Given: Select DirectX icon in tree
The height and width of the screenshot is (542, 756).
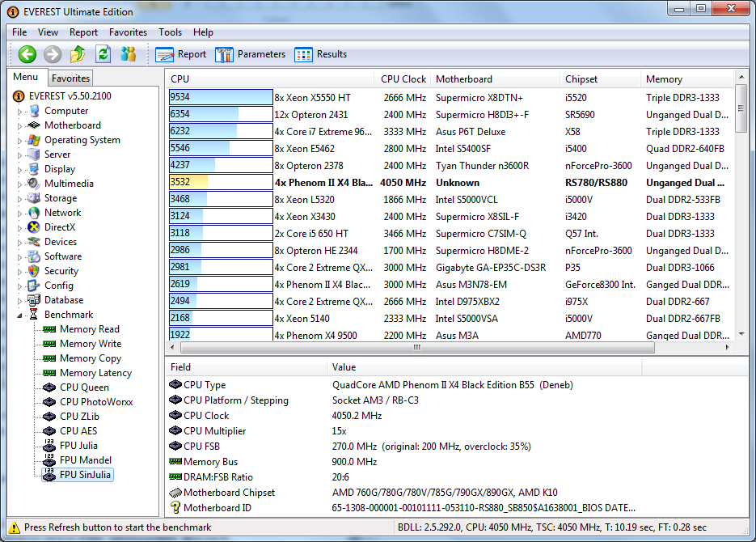Looking at the screenshot, I should 34,227.
